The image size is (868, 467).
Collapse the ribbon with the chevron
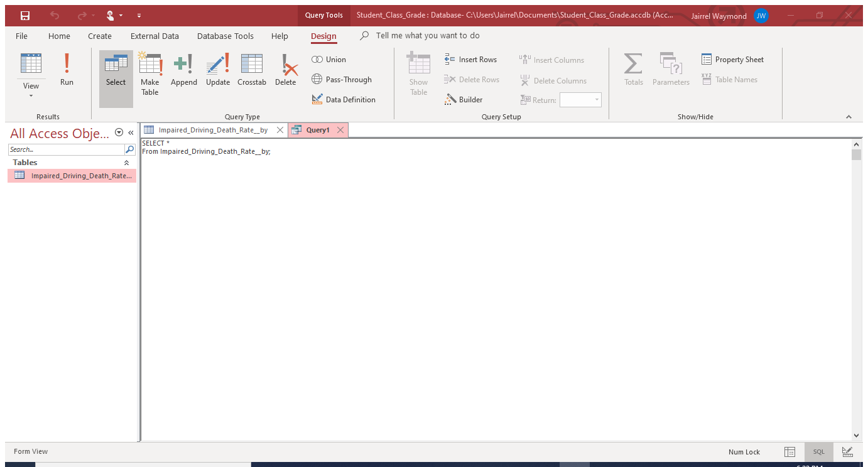(849, 117)
